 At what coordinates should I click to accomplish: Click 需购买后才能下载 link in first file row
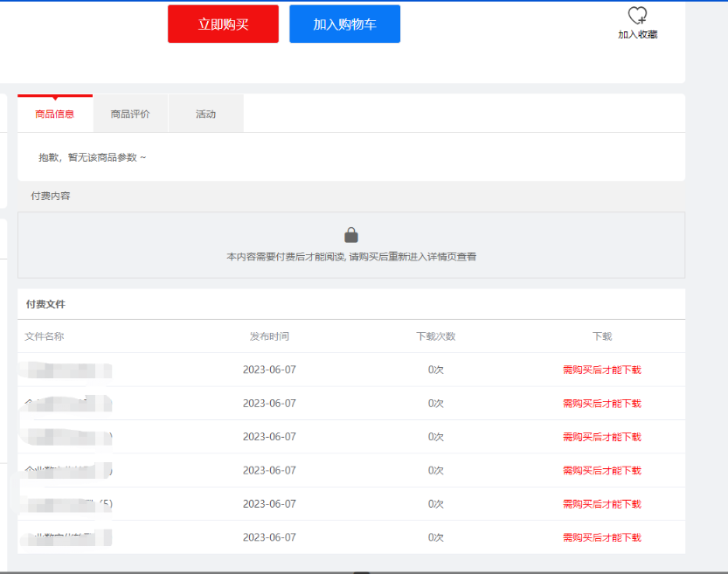[601, 370]
